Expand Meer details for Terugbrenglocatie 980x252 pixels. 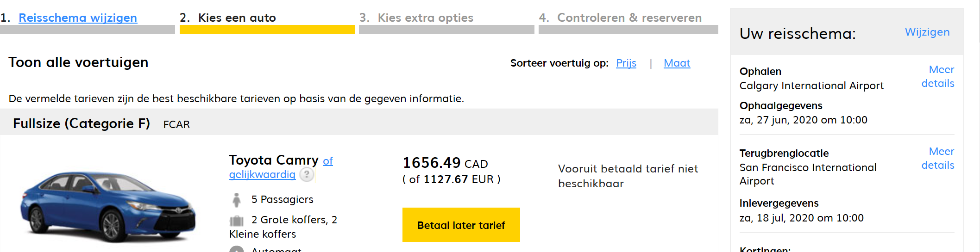(x=938, y=158)
